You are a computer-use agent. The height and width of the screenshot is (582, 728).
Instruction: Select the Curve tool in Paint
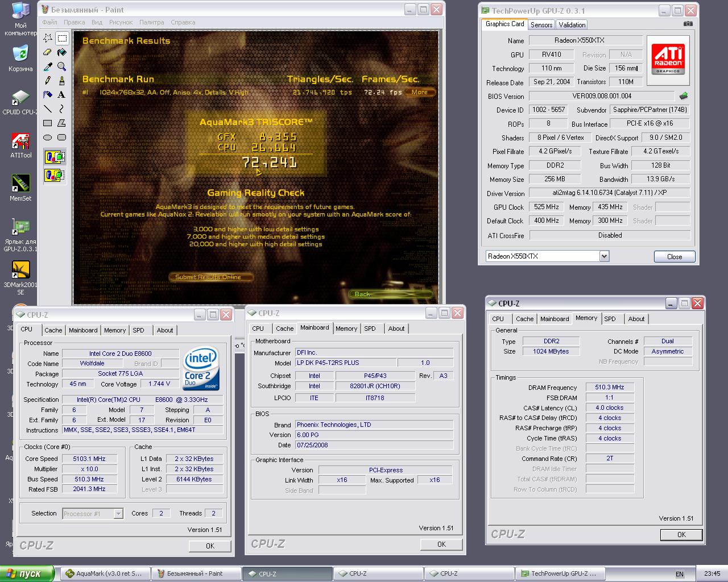(62, 109)
